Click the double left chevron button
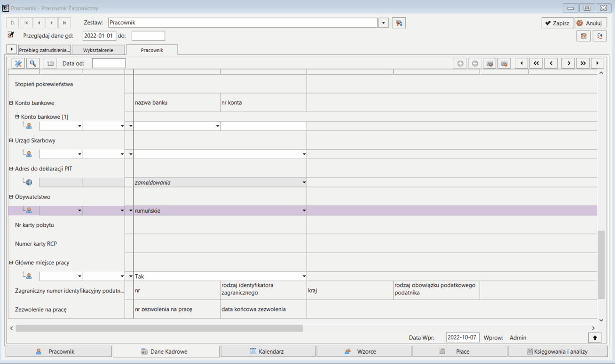 pyautogui.click(x=536, y=63)
